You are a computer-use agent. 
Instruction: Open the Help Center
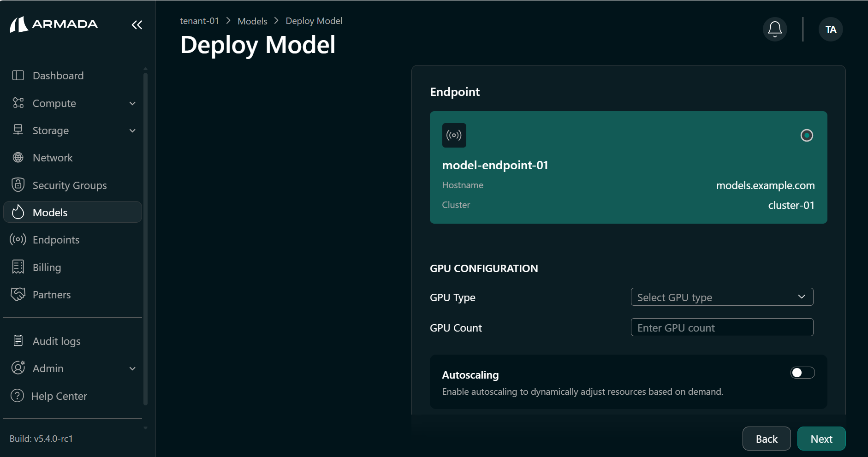(x=73, y=396)
